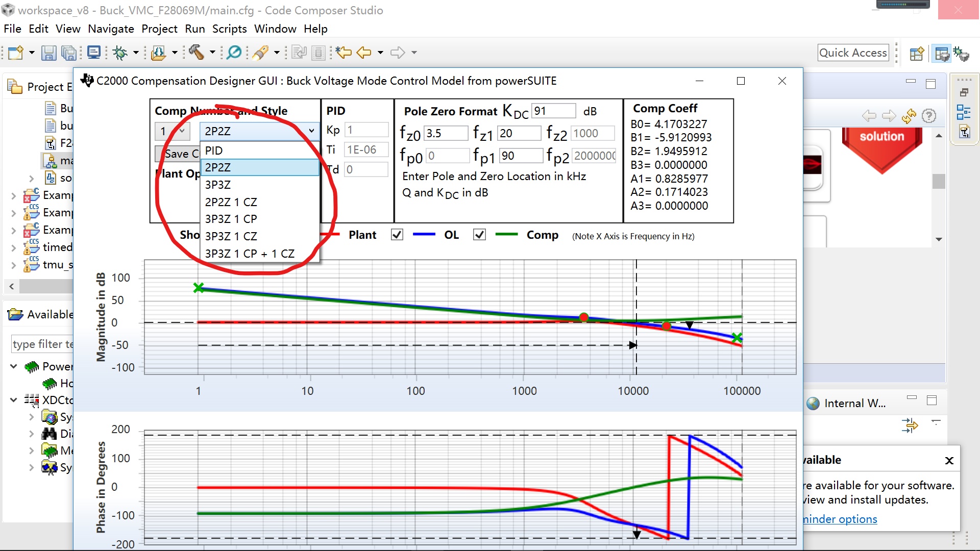Uncheck the OL curve checkbox
980x551 pixels.
397,235
